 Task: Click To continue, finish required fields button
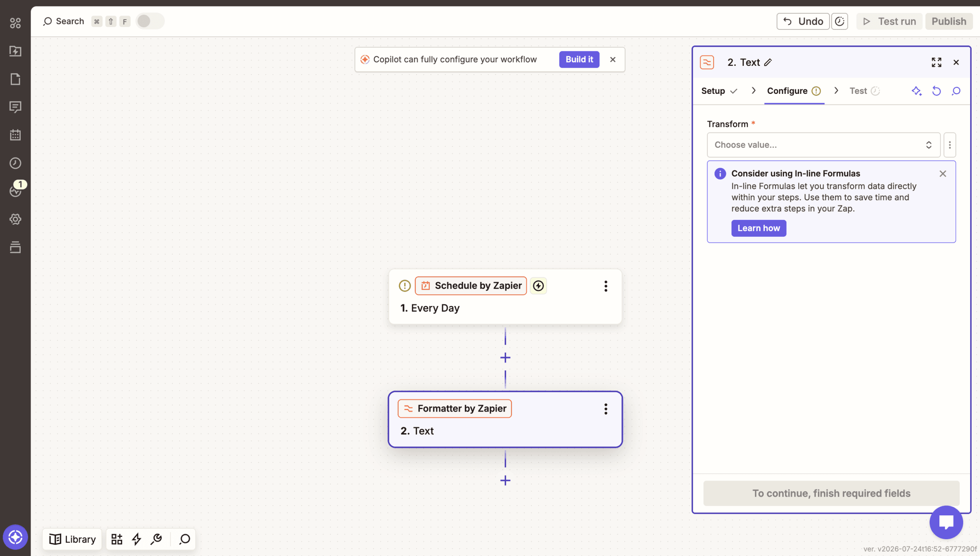coord(831,493)
